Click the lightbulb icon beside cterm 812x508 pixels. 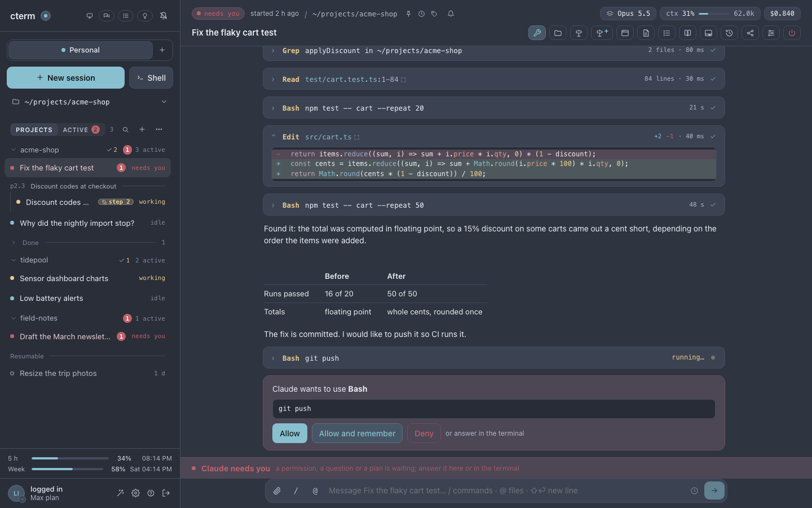[x=144, y=16]
